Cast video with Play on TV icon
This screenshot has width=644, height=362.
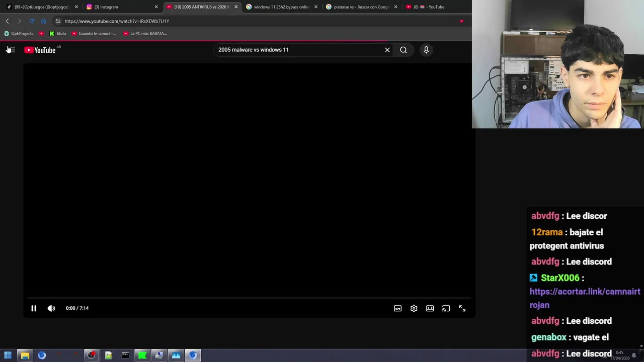(446, 308)
